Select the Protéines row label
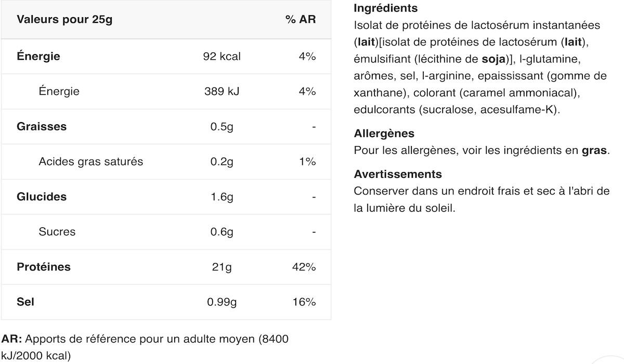 click(x=44, y=267)
